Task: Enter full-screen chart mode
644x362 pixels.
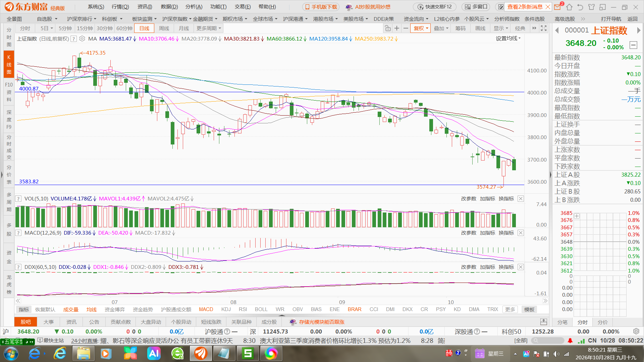Action: tap(544, 28)
